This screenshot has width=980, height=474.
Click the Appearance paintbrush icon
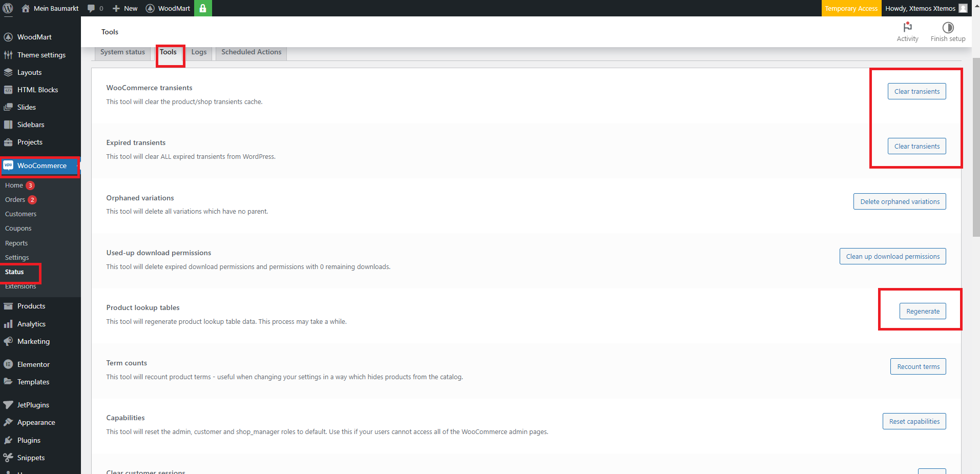click(8, 422)
